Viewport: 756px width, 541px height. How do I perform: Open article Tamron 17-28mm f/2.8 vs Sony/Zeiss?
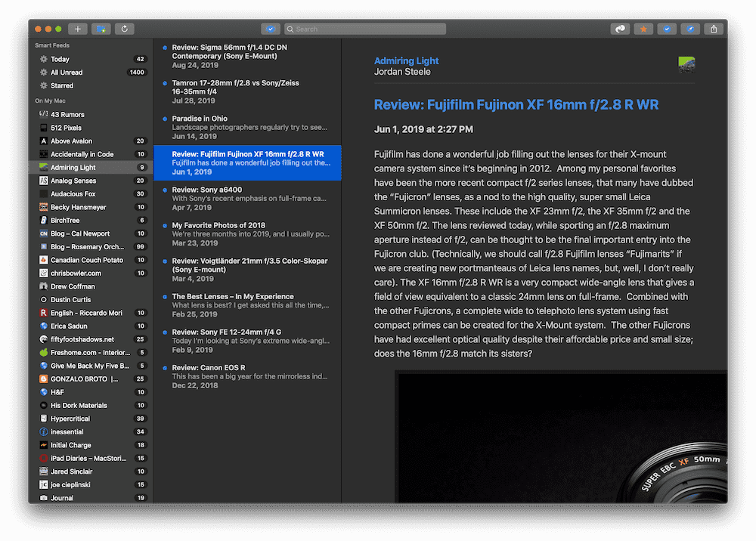coord(247,91)
